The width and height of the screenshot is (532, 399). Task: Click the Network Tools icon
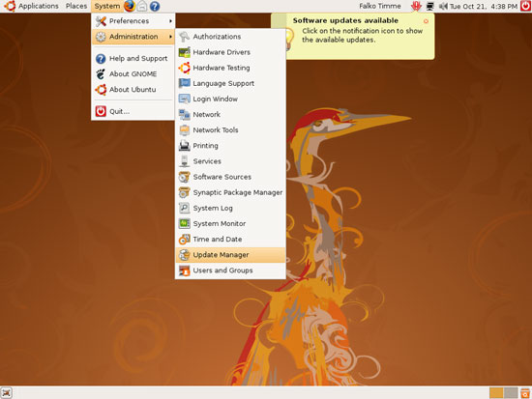(184, 129)
